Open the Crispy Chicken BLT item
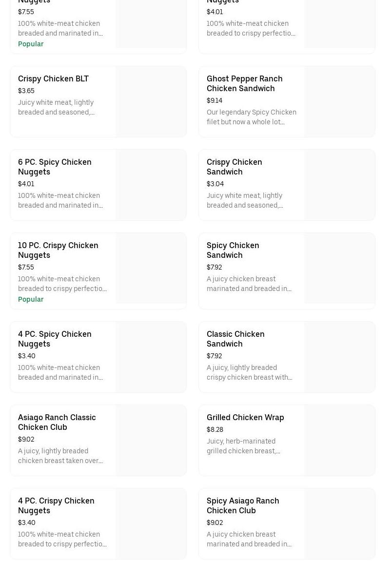392x561 pixels. (53, 78)
